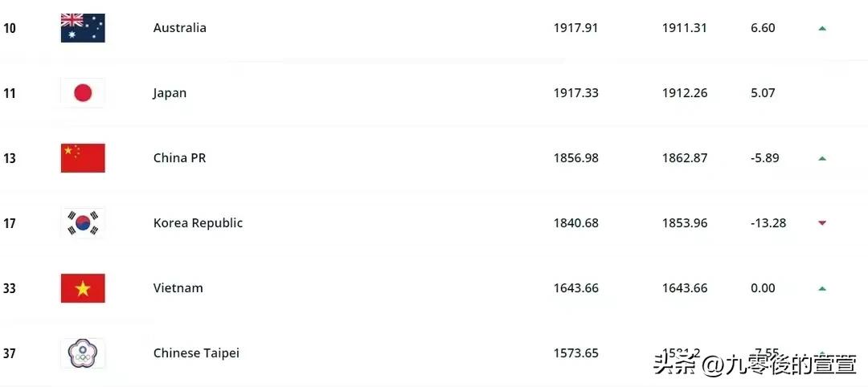868x387 pixels.
Task: Click green up arrow in Australia row
Action: (x=822, y=28)
